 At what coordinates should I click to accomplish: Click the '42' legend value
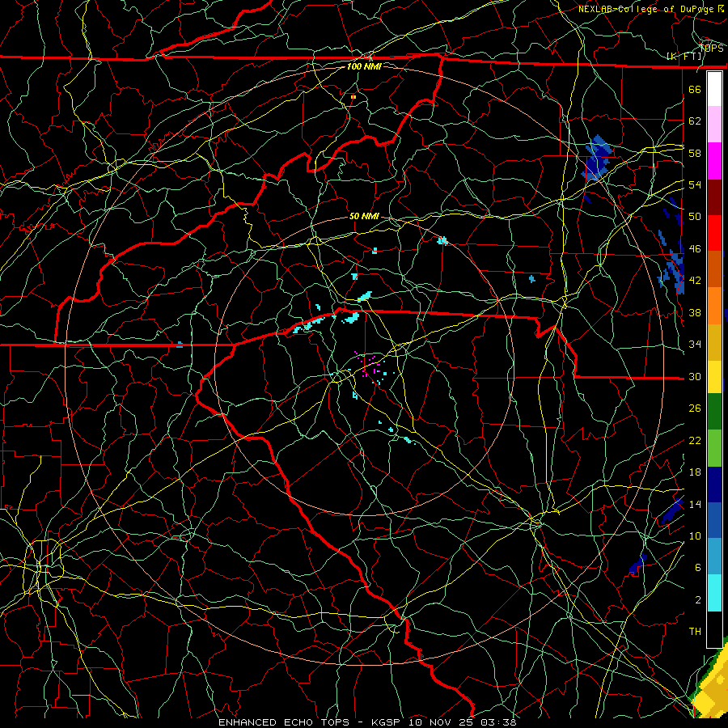(x=695, y=281)
